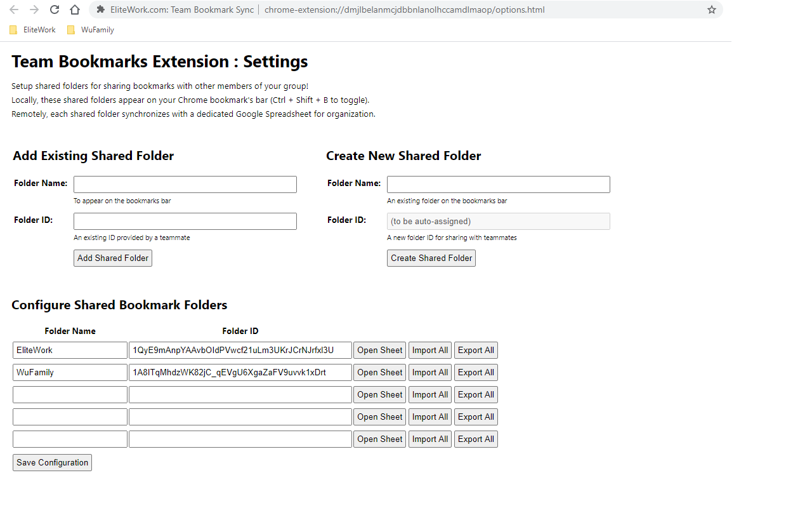The image size is (812, 508).
Task: Edit the WuFamily folder name field
Action: 70,372
